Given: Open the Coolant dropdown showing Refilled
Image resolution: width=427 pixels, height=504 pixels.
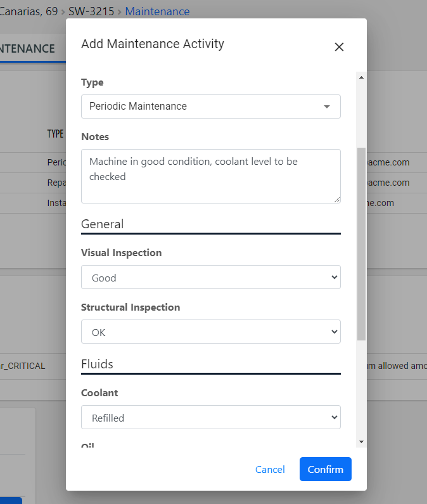Looking at the screenshot, I should click(210, 418).
